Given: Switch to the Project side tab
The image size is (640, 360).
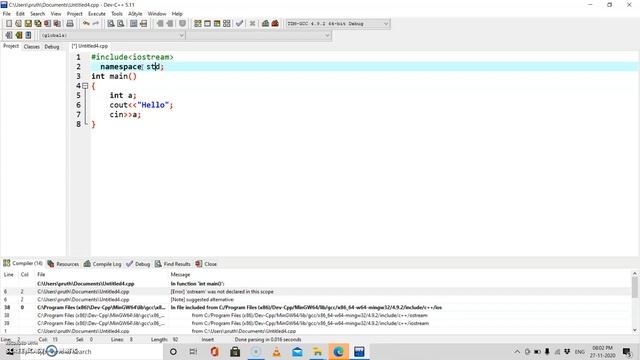Looking at the screenshot, I should 11,46.
